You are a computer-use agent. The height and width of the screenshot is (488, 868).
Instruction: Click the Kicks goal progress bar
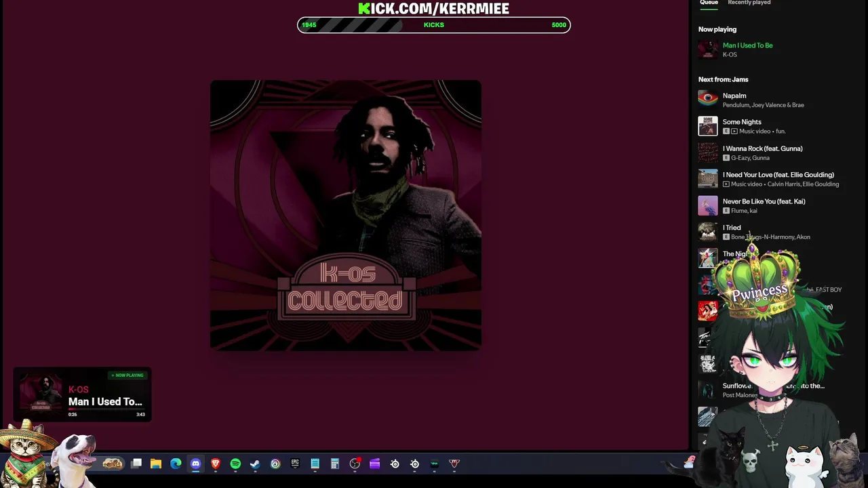434,25
